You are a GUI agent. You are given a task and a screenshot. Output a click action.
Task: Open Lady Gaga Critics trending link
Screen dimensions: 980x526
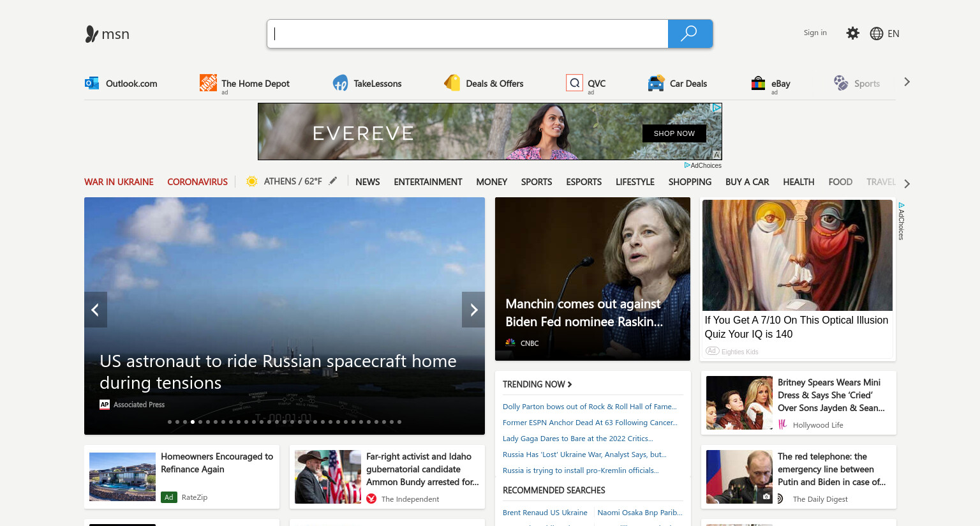tap(578, 439)
